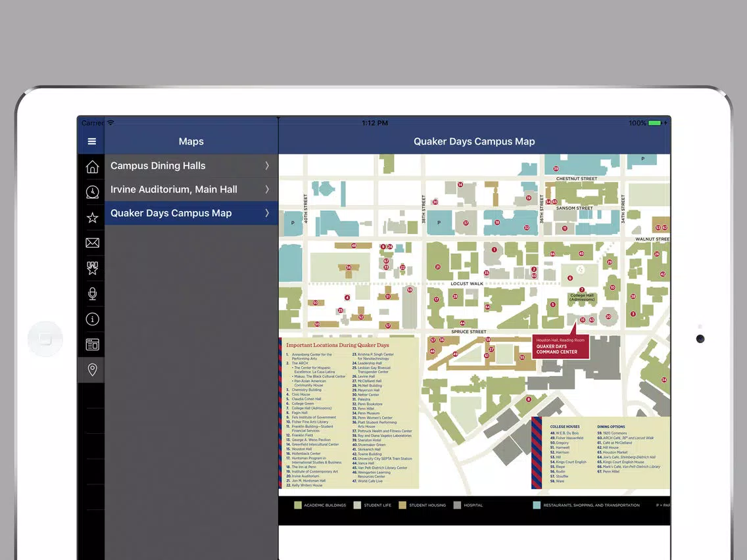
Task: Tap the Carrier label in the status bar
Action: [93, 123]
